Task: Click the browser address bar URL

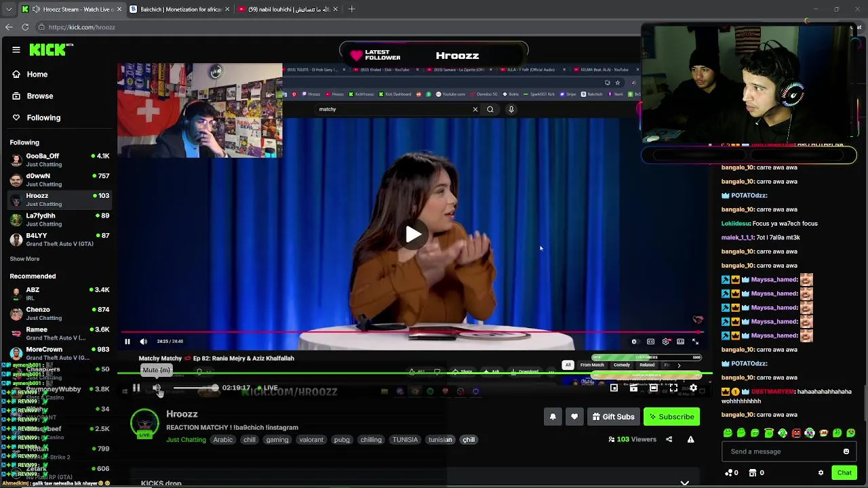Action: pos(82,27)
